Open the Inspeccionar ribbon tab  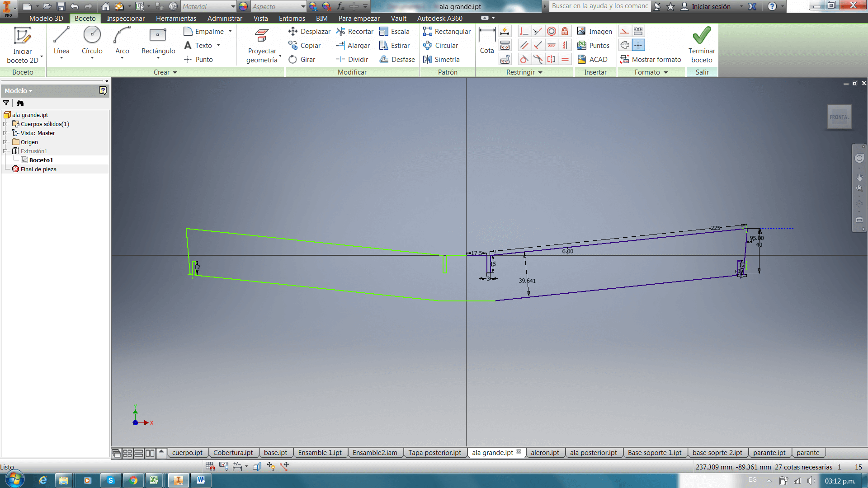[125, 18]
